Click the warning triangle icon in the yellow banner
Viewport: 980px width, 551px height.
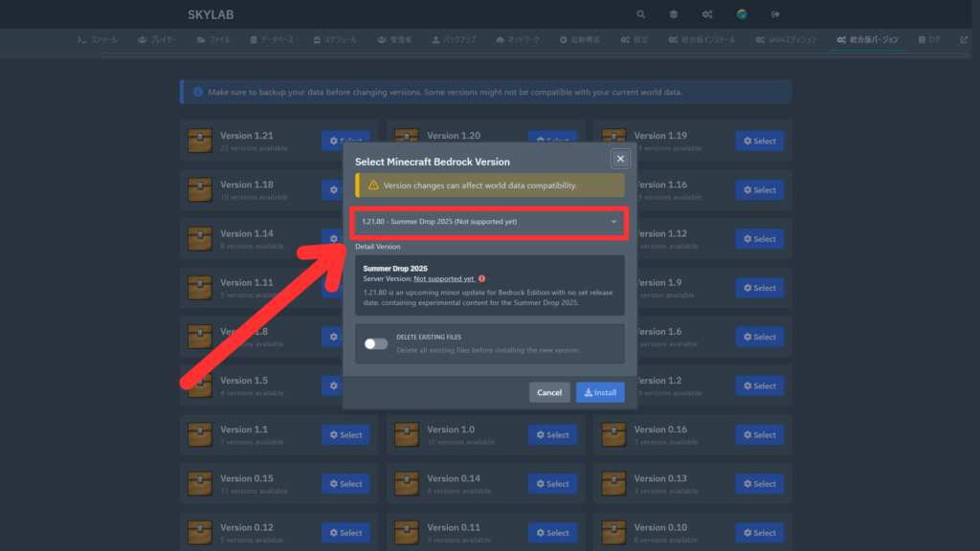tap(373, 185)
